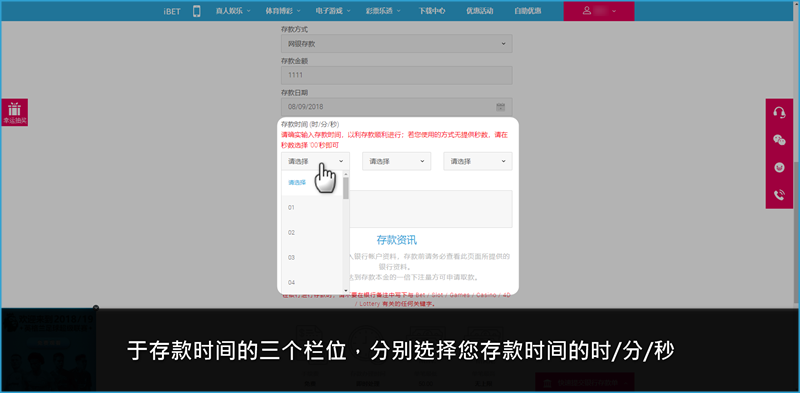Click the 存款资讯 heading
This screenshot has height=393, width=800.
[x=397, y=240]
